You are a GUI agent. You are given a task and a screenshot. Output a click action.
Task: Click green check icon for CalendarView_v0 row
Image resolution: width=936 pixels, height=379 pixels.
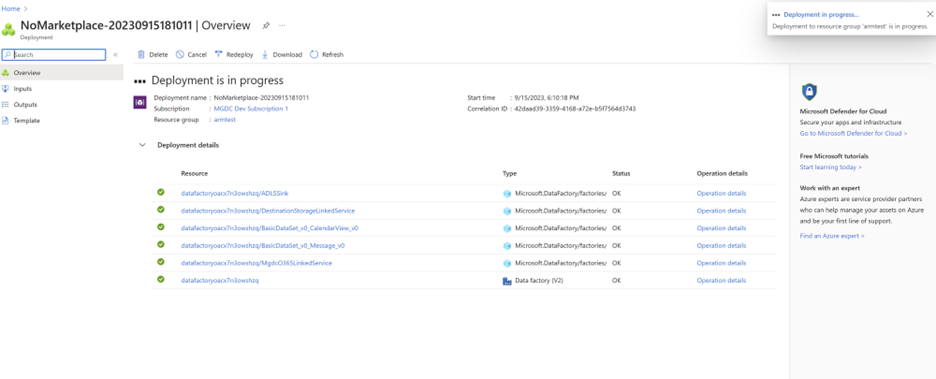click(x=161, y=227)
